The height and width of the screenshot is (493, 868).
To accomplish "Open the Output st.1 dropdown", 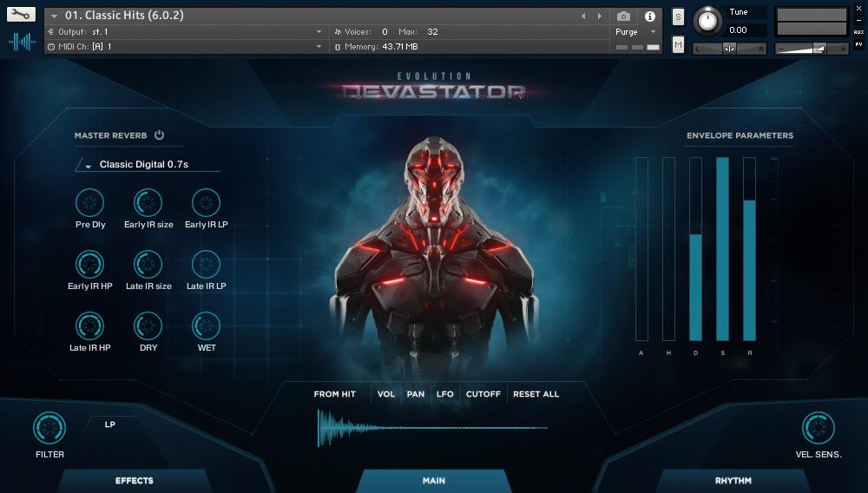I will pyautogui.click(x=319, y=32).
